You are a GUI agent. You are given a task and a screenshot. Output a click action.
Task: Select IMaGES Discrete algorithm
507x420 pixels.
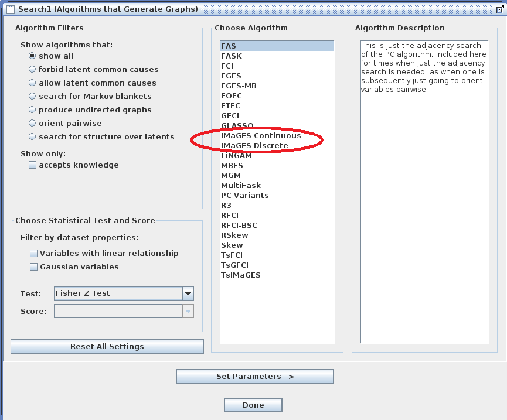[256, 145]
